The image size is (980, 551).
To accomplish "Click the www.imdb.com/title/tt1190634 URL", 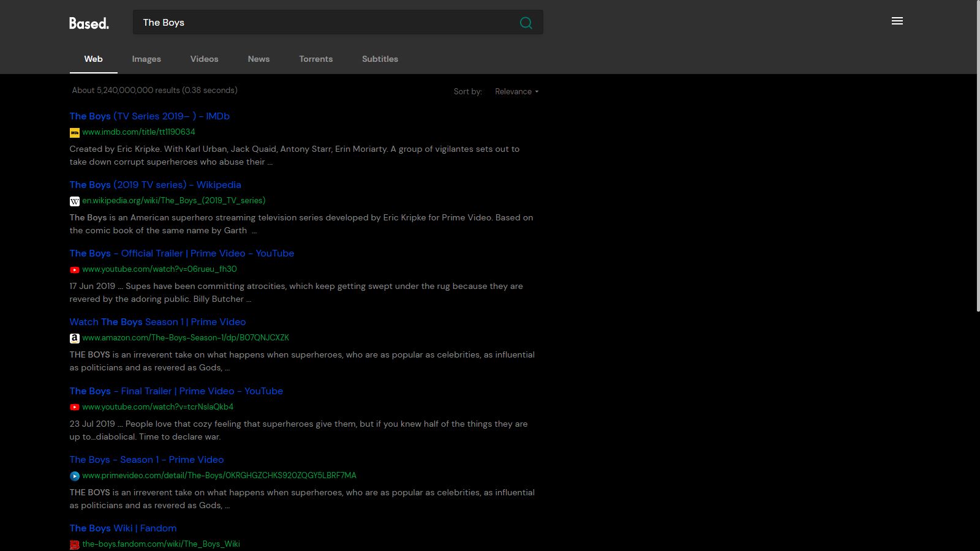I will click(139, 132).
